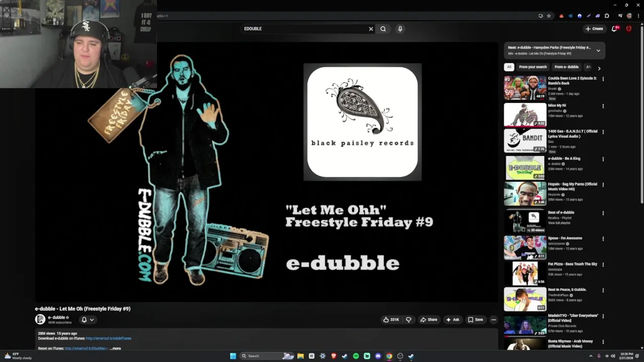This screenshot has width=644, height=362.
Task: Open browser media controls icon
Action: (x=620, y=16)
